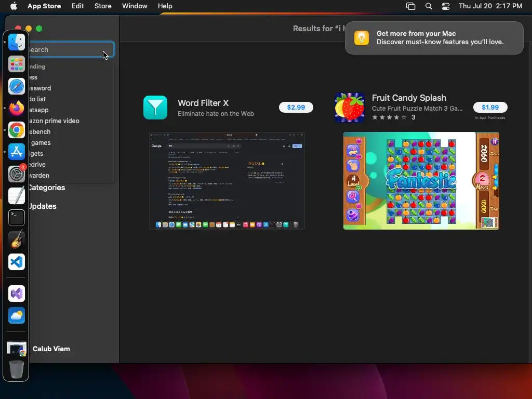Open Launchpad from the dock

coord(16,64)
